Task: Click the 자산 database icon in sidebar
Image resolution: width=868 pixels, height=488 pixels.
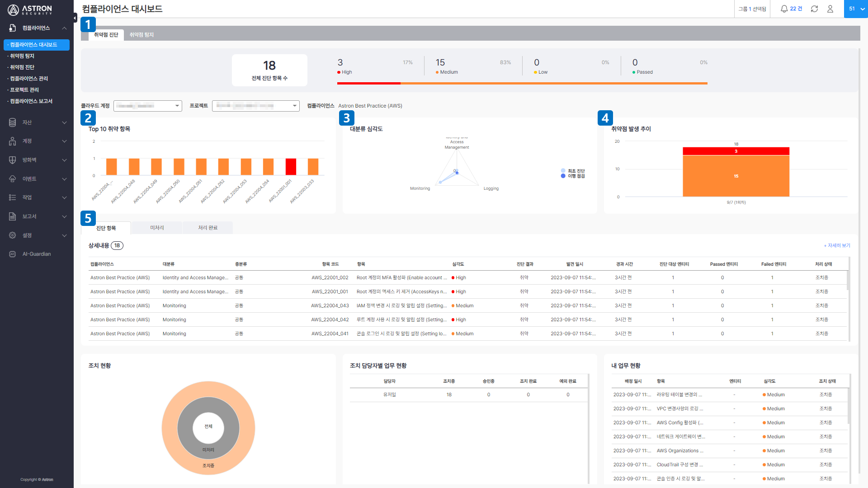Action: coord(13,122)
